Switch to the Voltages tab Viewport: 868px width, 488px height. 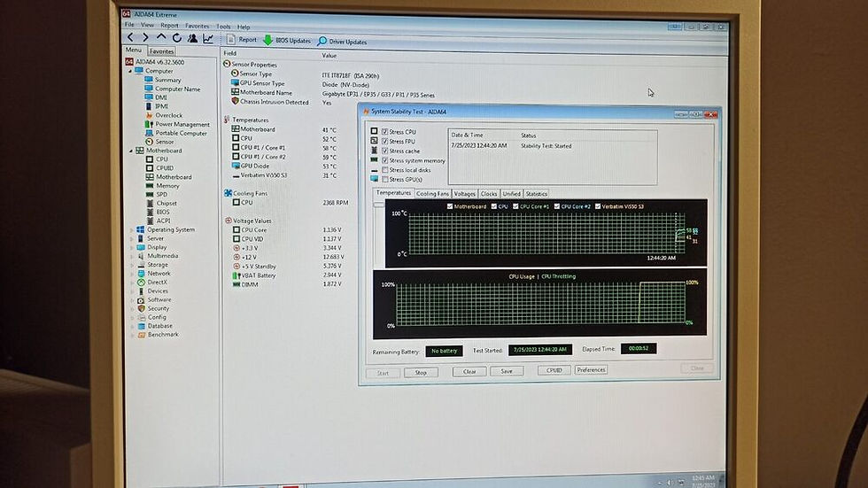click(464, 194)
